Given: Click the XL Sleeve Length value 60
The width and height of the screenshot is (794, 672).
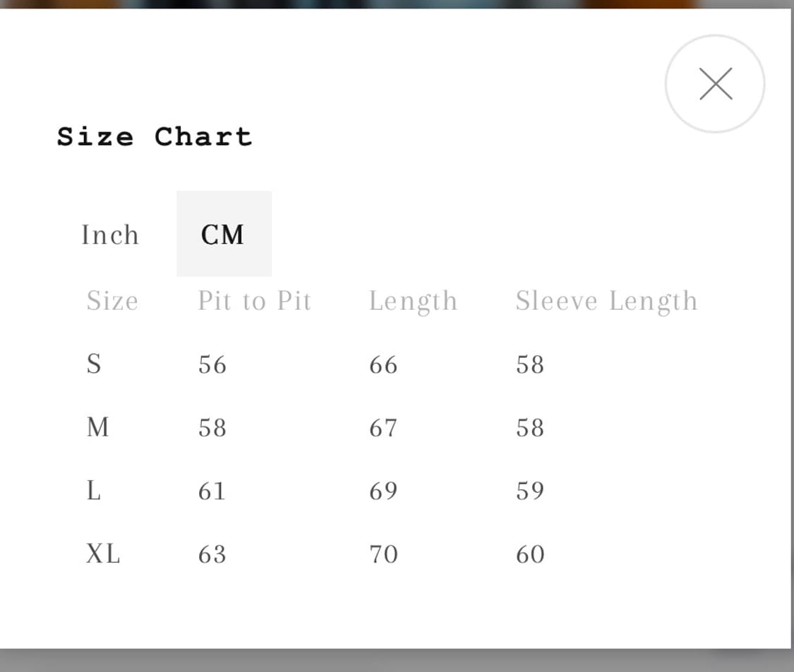Looking at the screenshot, I should coord(530,554).
